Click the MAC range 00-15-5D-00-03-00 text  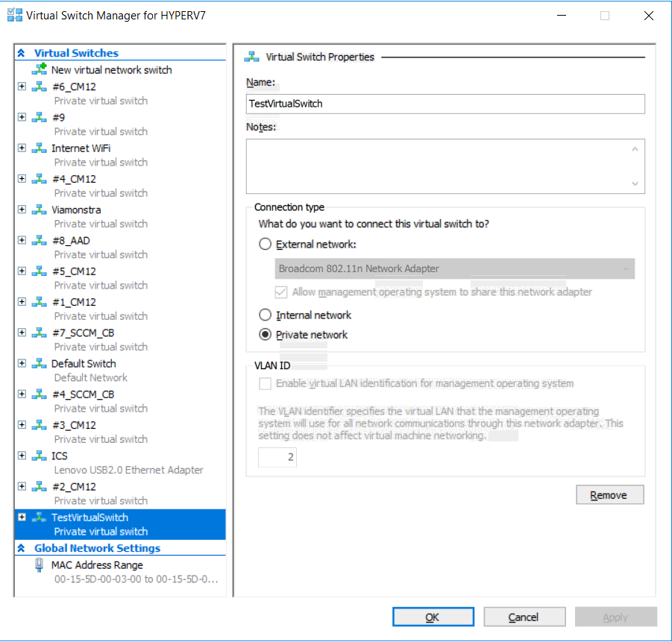pyautogui.click(x=136, y=579)
